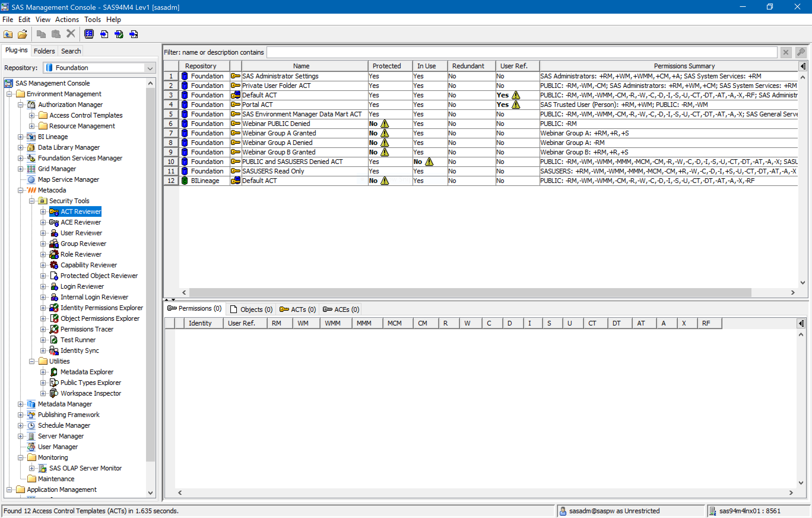Click the open folder toolbar icon
Viewport: 812px width, 518px height.
tap(22, 34)
